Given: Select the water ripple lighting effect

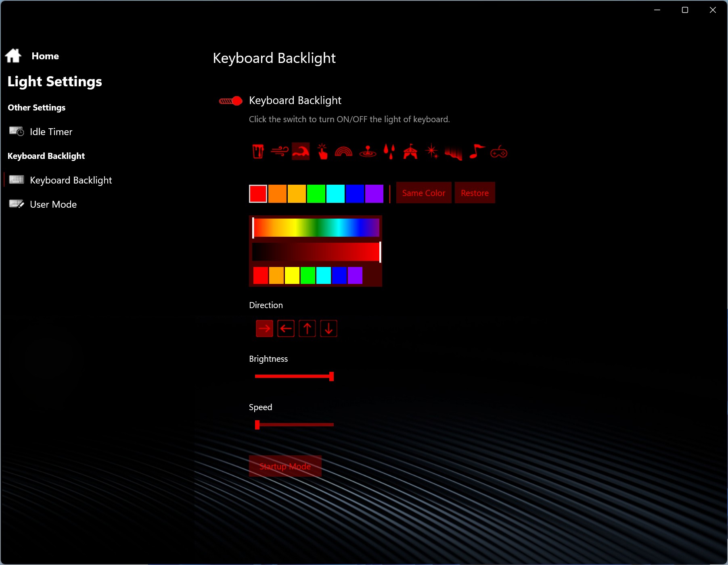Looking at the screenshot, I should click(x=368, y=152).
